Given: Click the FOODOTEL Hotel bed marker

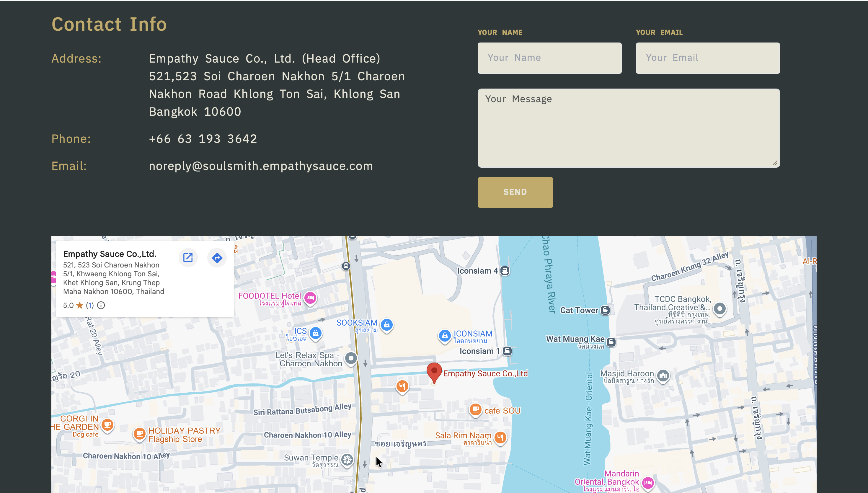Looking at the screenshot, I should (x=310, y=298).
